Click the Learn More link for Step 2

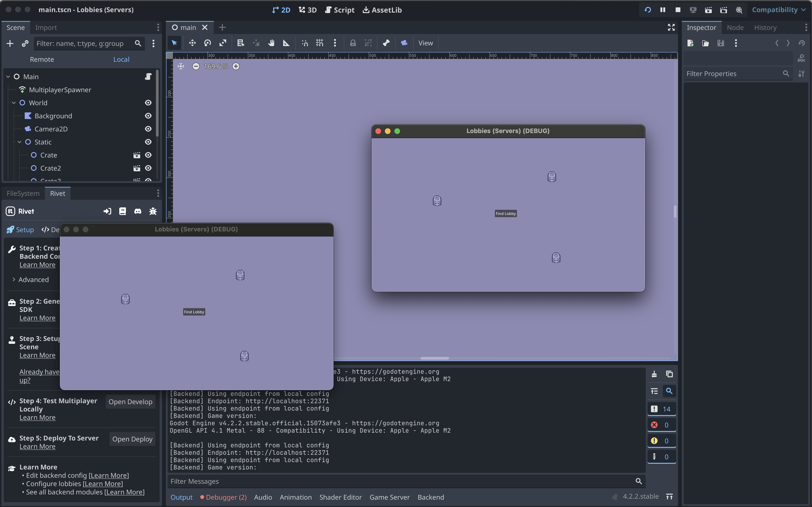coord(37,317)
